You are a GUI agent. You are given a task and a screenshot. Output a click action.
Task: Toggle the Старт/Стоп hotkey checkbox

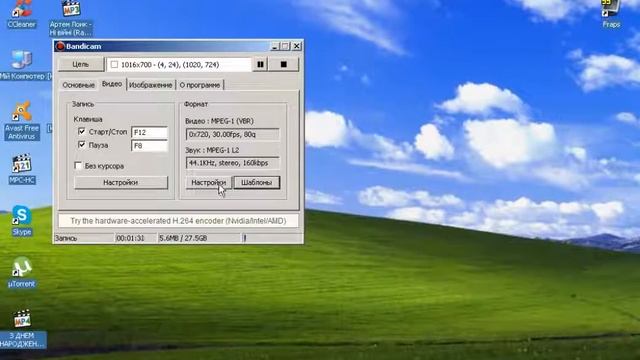tap(82, 131)
